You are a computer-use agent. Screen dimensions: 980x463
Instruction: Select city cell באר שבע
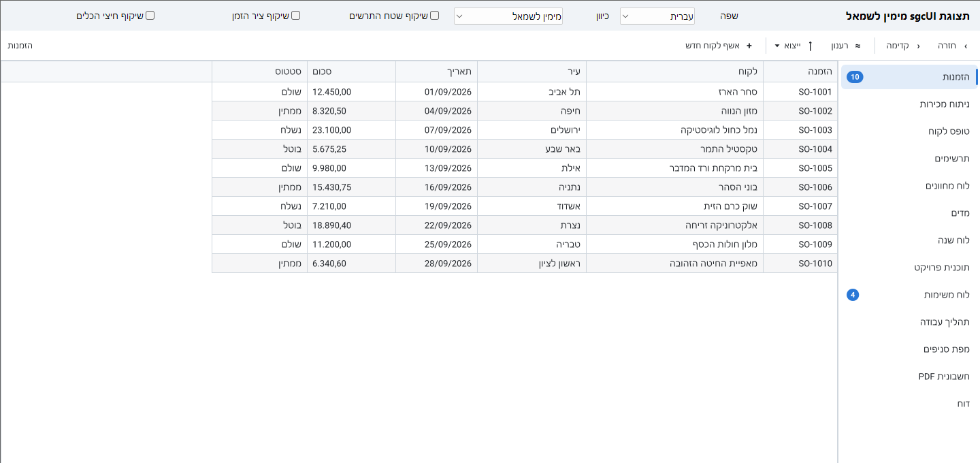click(x=532, y=149)
